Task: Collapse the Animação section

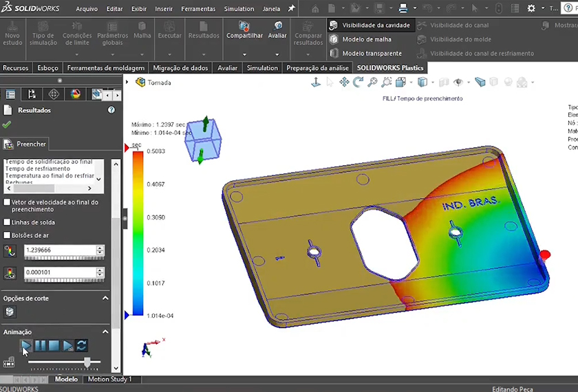Action: (x=105, y=331)
